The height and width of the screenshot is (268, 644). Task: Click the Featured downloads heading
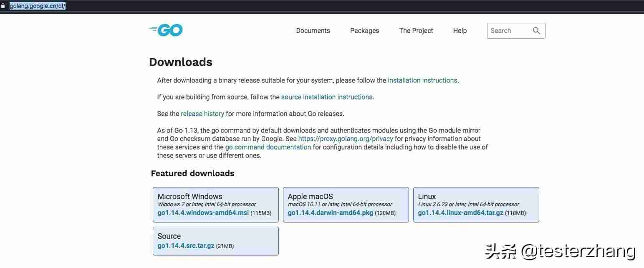(x=192, y=173)
